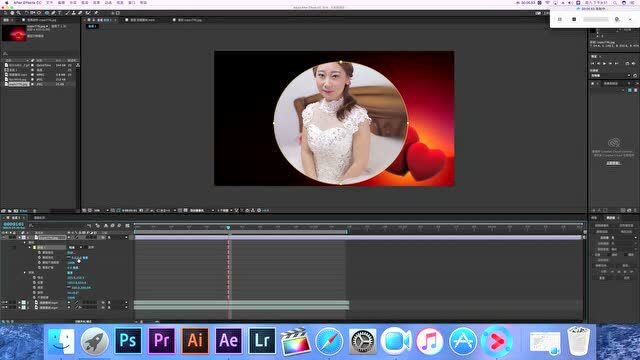
Task: Open Lightroom from the dock
Action: (x=262, y=340)
